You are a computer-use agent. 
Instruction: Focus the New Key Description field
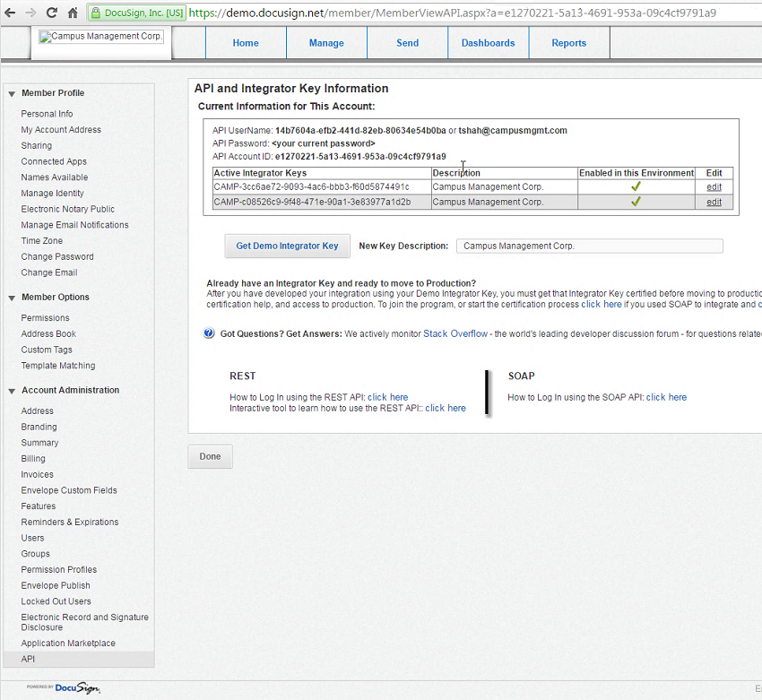coord(590,246)
